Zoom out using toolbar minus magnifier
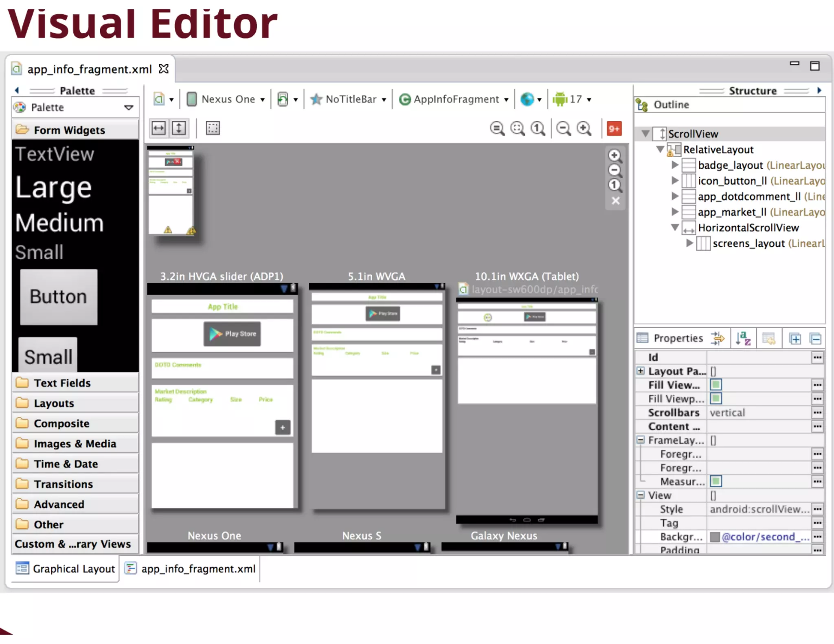 pyautogui.click(x=564, y=129)
